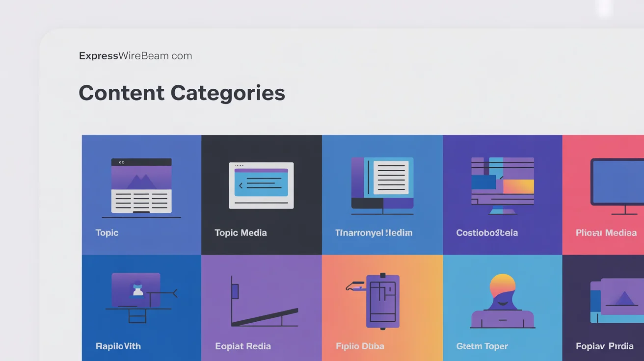Image resolution: width=644 pixels, height=361 pixels.
Task: Select the avatar portrait icon above 'Gtetm Toper'
Action: coord(502,300)
